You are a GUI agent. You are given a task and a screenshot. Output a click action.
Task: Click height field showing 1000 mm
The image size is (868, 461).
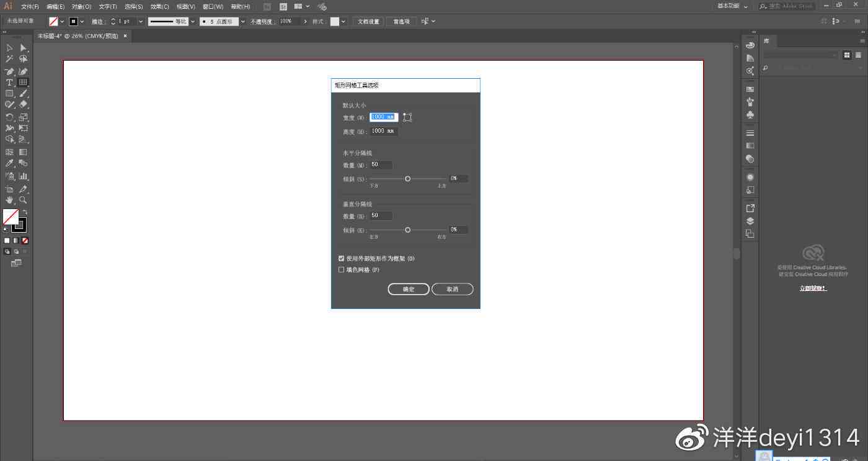(384, 132)
